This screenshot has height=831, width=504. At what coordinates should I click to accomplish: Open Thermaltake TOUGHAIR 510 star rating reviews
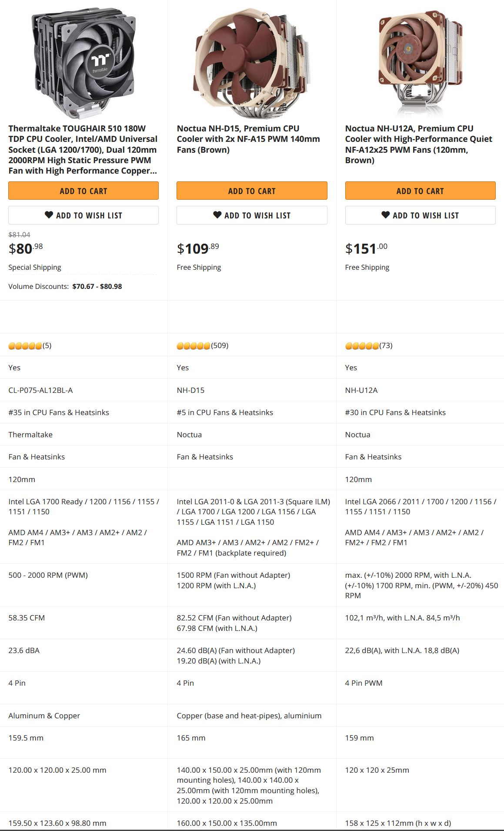(30, 346)
